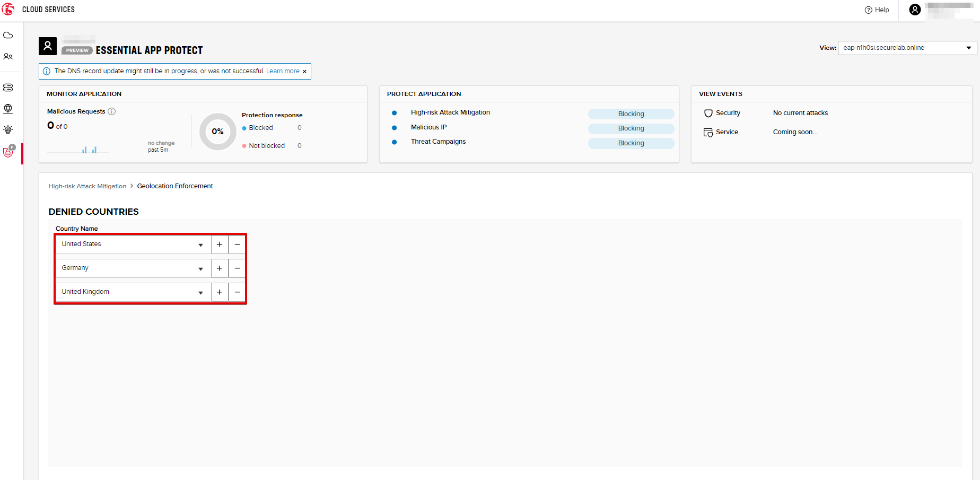Click the Blocked legend entry
Image resolution: width=980 pixels, height=480 pixels.
[x=260, y=128]
